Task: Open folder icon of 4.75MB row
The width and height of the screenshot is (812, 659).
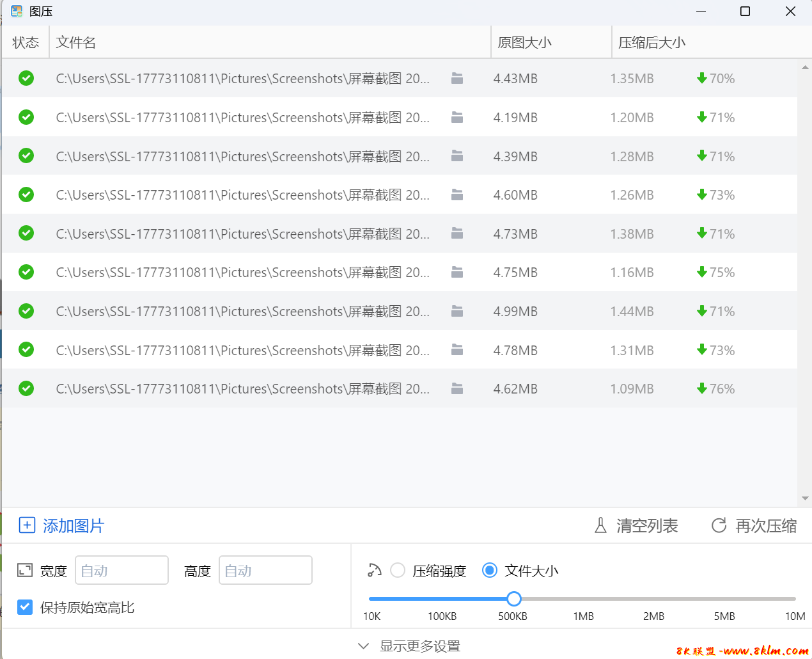Action: (x=457, y=273)
